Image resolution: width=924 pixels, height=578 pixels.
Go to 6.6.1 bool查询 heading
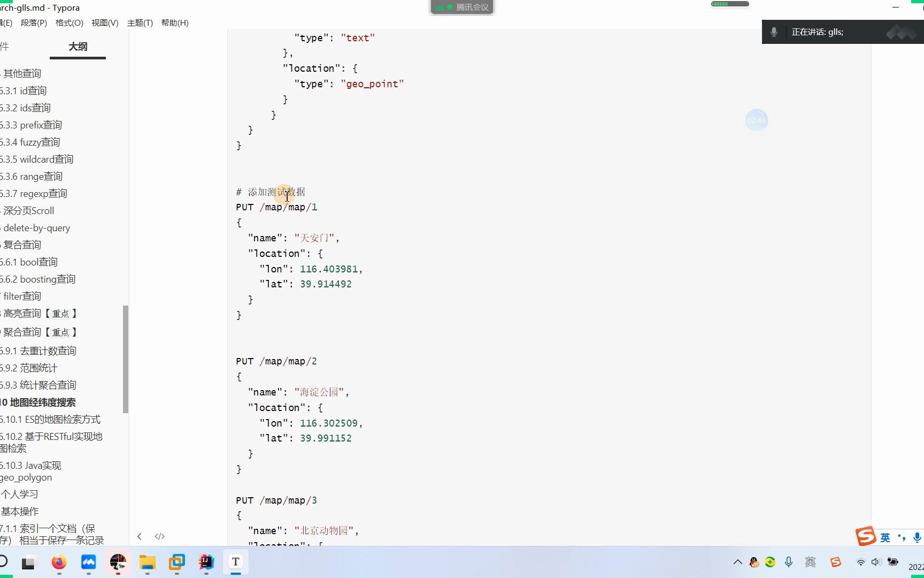pyautogui.click(x=29, y=262)
